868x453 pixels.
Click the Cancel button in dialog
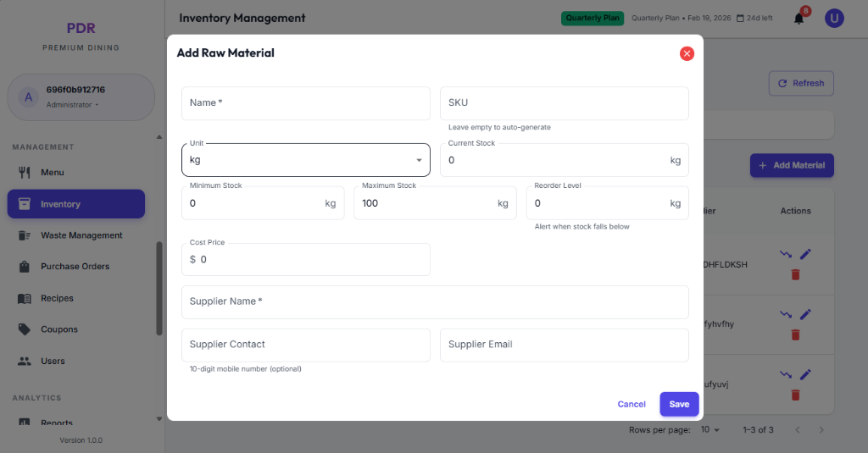click(632, 405)
